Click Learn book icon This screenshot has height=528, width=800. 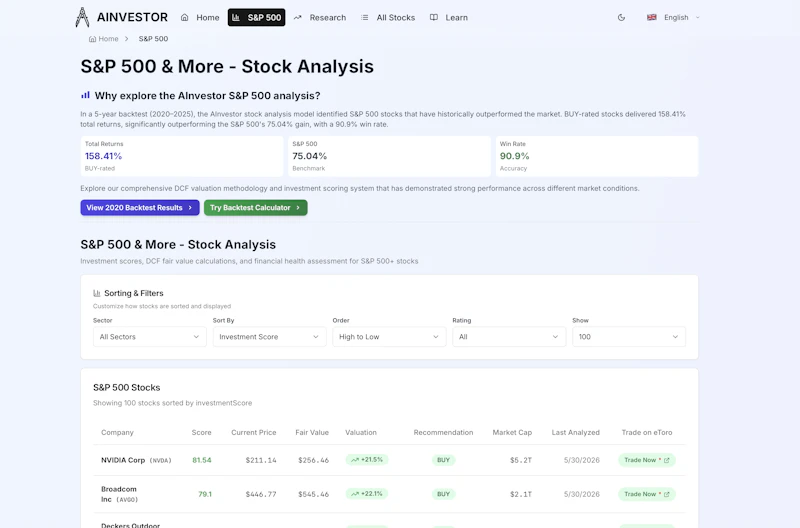tap(434, 17)
